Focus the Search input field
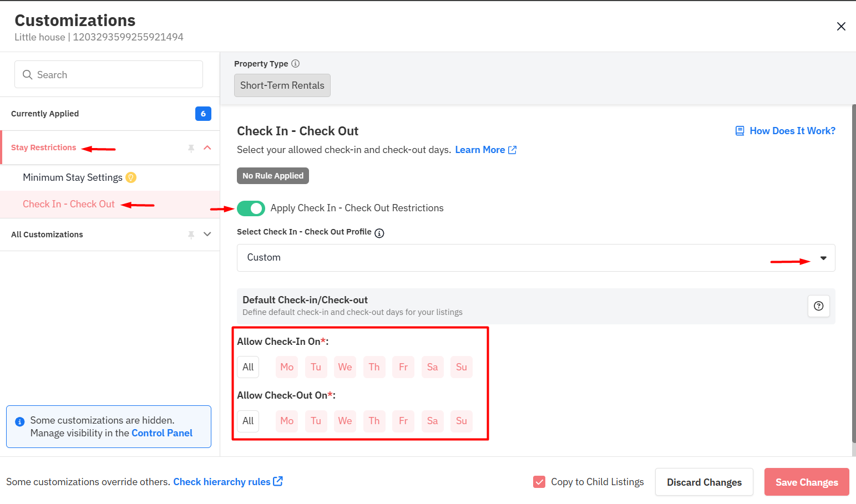Screen dimensions: 856x504 109,74
